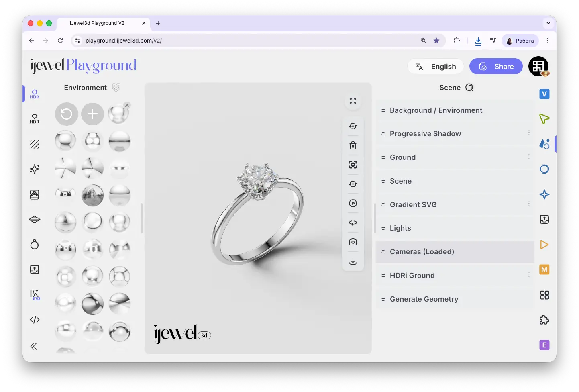Search the Scene panel with magnifier icon
This screenshot has height=392, width=579.
click(x=469, y=88)
